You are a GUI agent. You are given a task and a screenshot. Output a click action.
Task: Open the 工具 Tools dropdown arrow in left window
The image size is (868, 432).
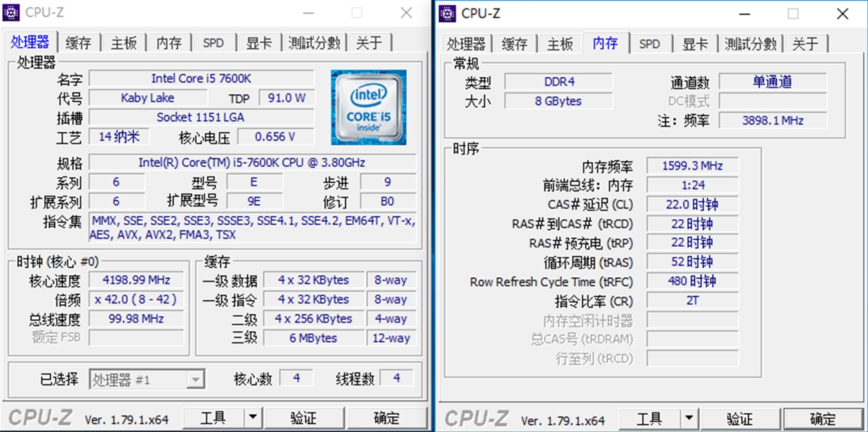coord(252,417)
